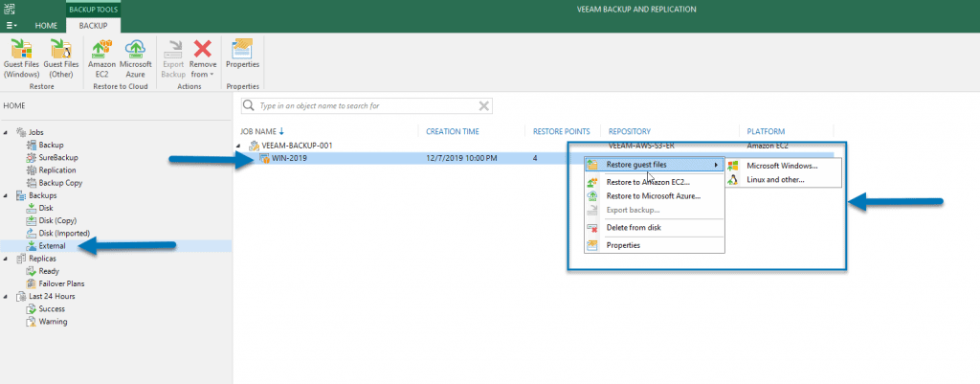980x384 pixels.
Task: Select Microsoft Windows in the submenu
Action: coord(781,165)
